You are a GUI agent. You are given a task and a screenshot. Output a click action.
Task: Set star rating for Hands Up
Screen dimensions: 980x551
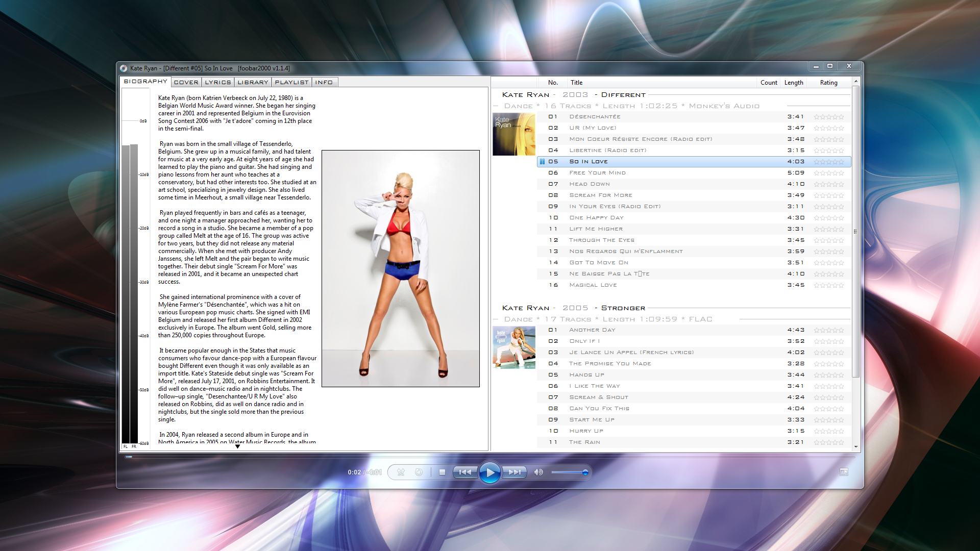[x=829, y=375]
